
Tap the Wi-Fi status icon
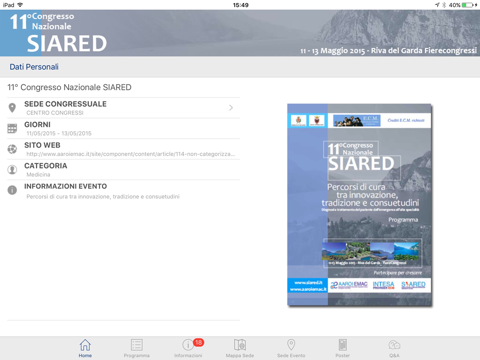click(x=20, y=5)
